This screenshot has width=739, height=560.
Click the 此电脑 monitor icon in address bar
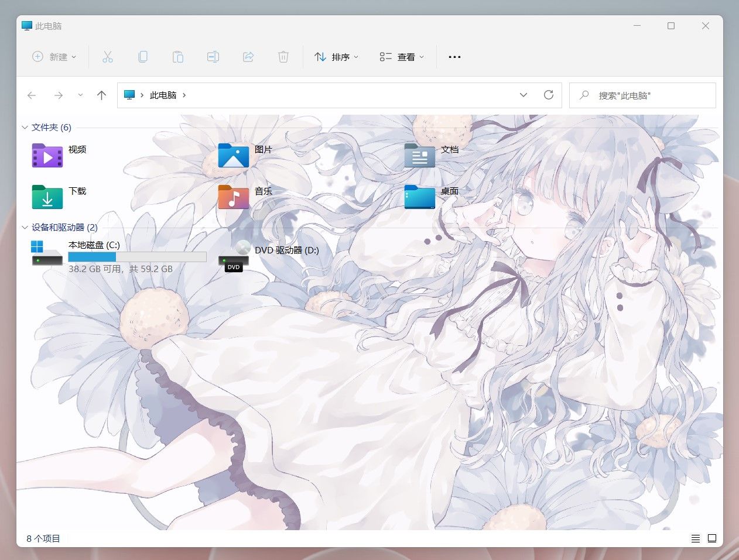point(129,95)
